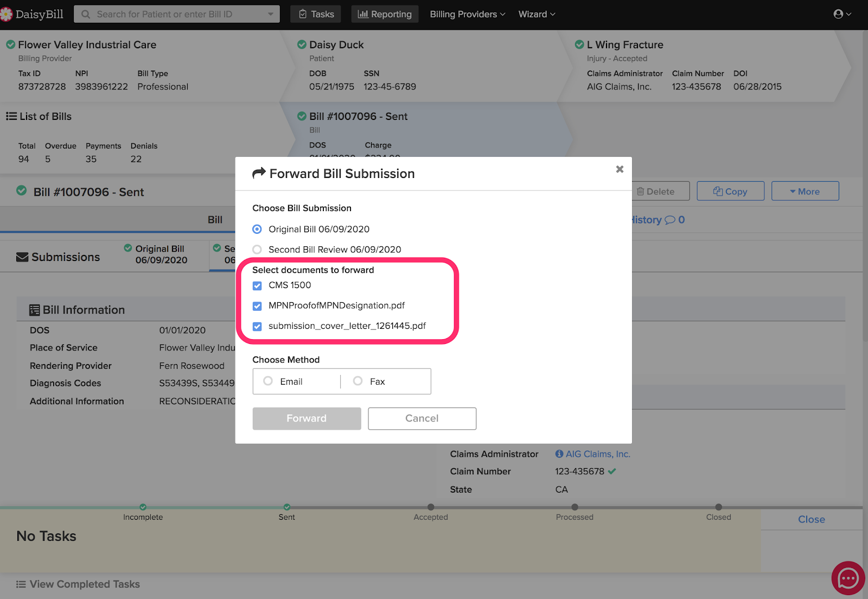This screenshot has width=868, height=599.
Task: Close the Forward Bill Submission dialog
Action: point(620,169)
